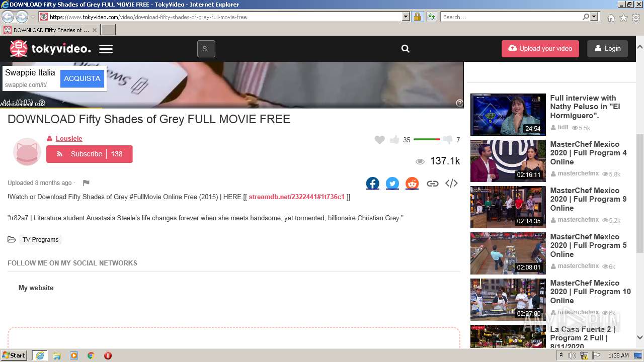Open the hamburger menu beside Tokyvideo logo
The height and width of the screenshot is (362, 644).
[x=106, y=49]
